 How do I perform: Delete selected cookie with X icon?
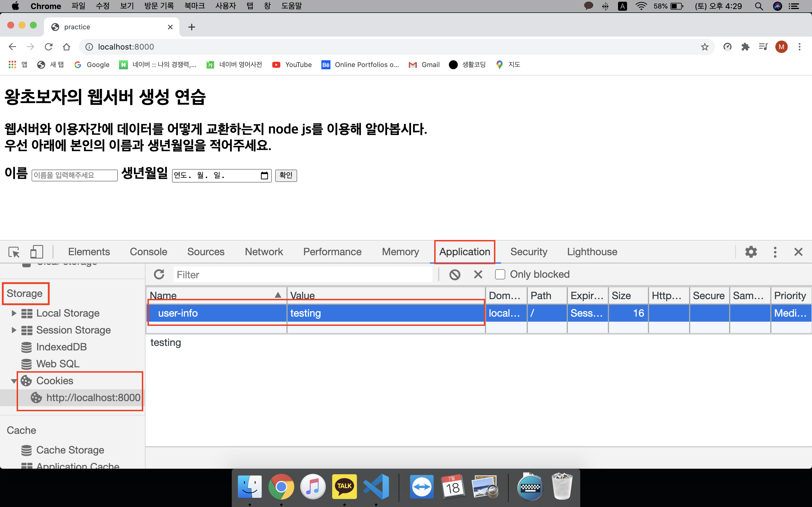[478, 275]
